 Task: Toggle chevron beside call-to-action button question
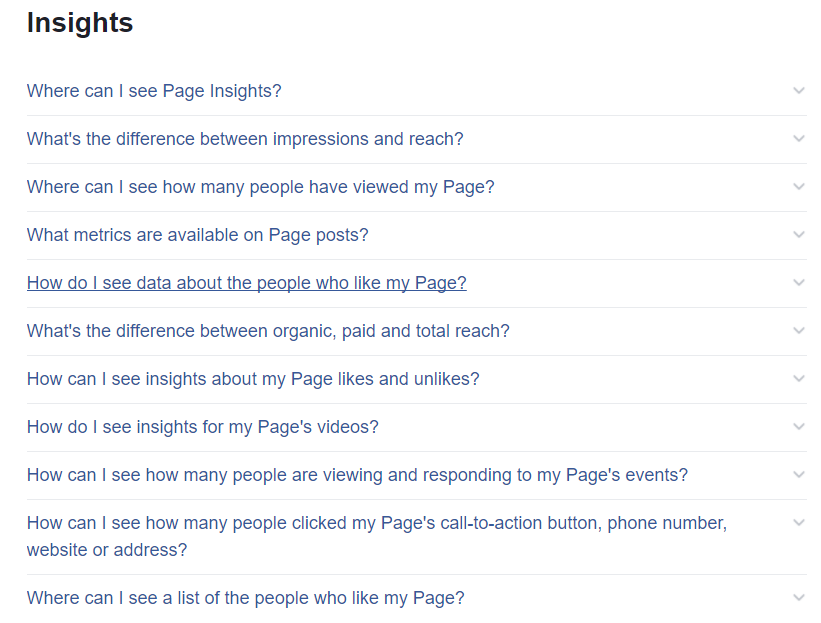pyautogui.click(x=798, y=523)
